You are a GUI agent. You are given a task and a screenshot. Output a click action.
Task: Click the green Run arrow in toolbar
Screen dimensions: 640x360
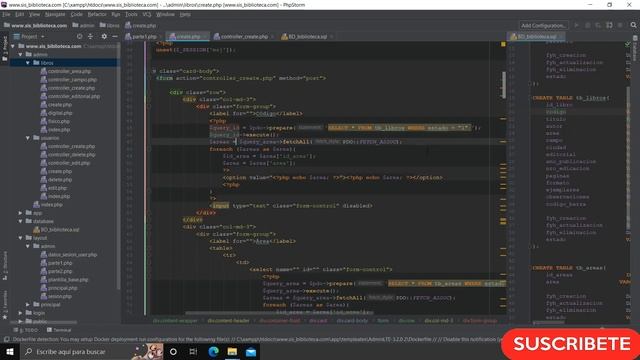576,25
